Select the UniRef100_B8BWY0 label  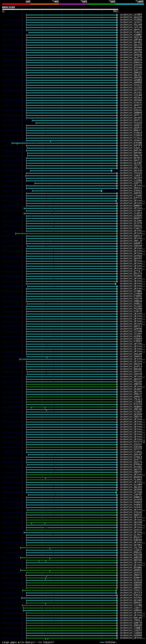(x=131, y=206)
